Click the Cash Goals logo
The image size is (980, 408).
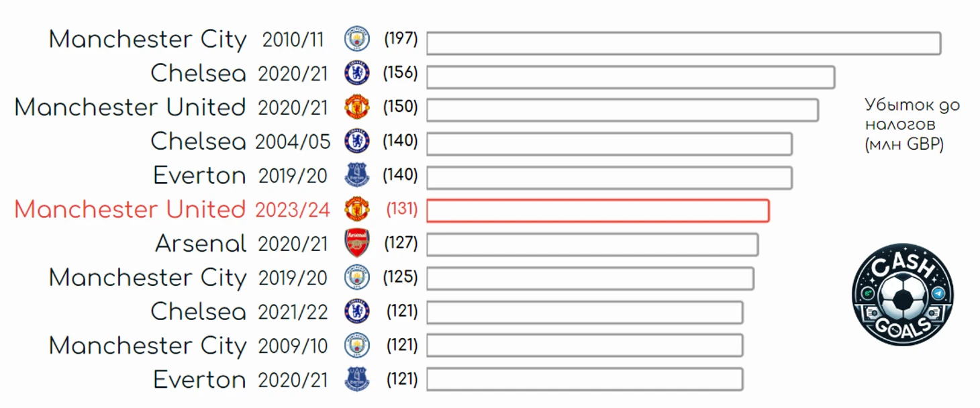(903, 295)
